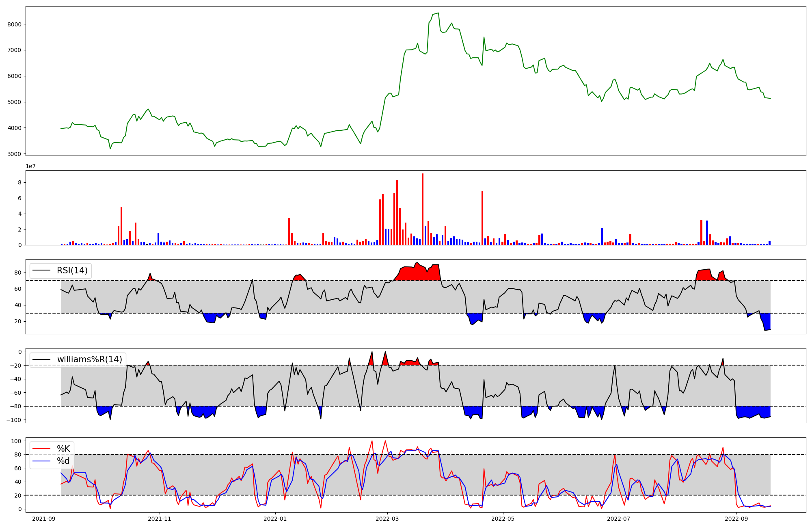Click the 2022-03 date tick label

[x=387, y=519]
